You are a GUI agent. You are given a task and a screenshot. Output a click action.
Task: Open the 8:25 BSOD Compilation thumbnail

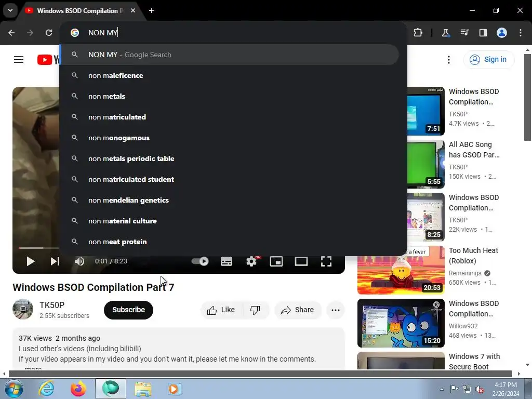[426, 217]
